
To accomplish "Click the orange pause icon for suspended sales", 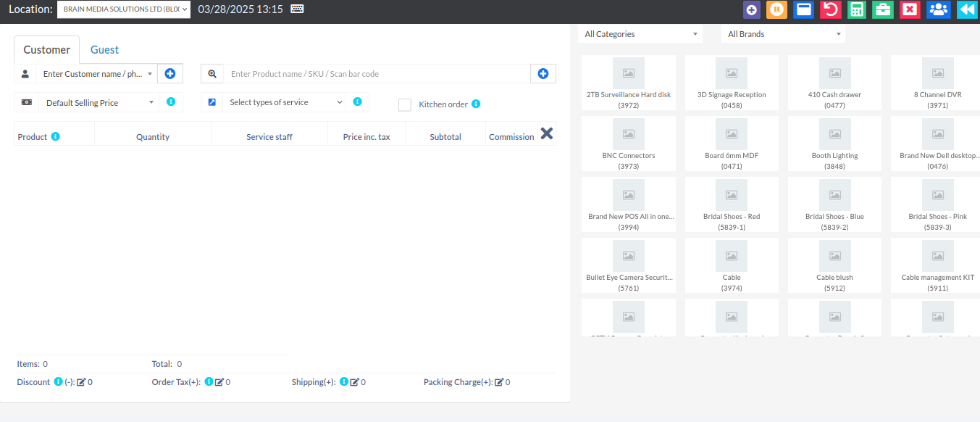I will coord(776,9).
